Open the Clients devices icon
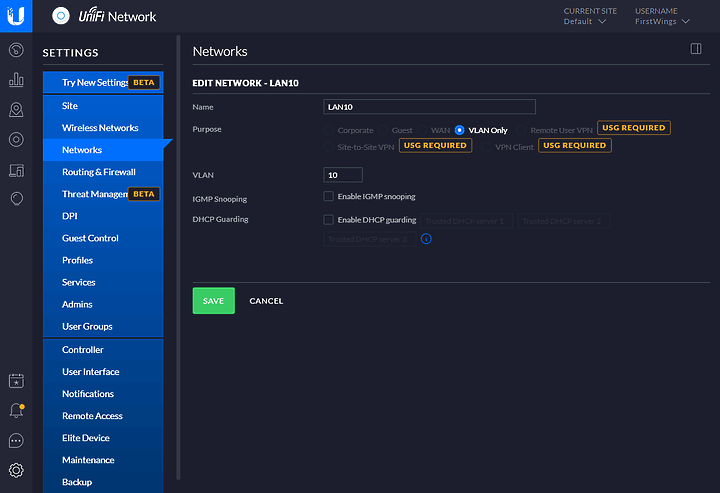 (x=16, y=170)
